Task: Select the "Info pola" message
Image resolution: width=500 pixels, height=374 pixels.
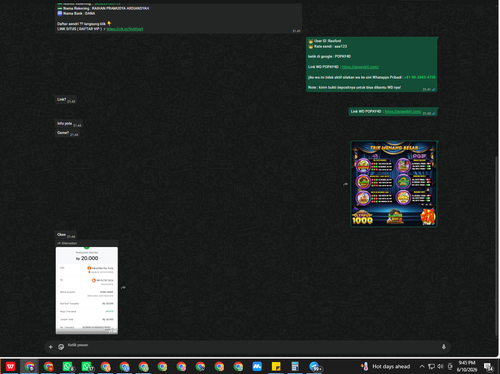Action: (x=69, y=124)
